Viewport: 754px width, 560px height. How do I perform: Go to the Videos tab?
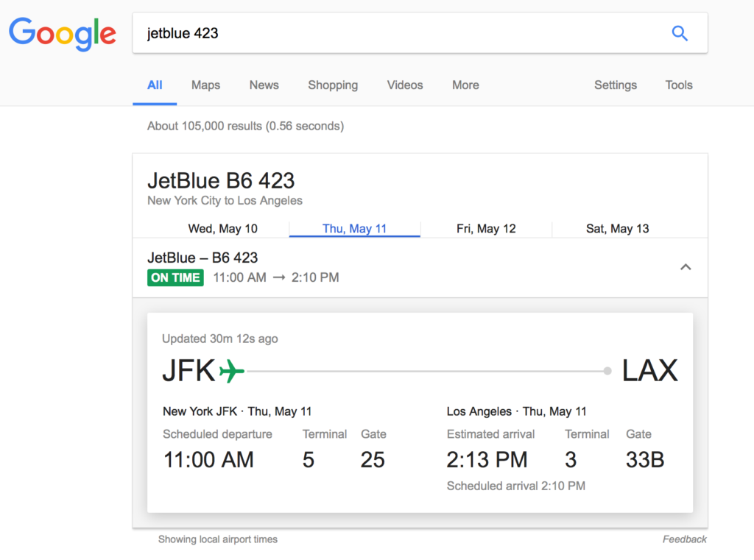click(405, 85)
